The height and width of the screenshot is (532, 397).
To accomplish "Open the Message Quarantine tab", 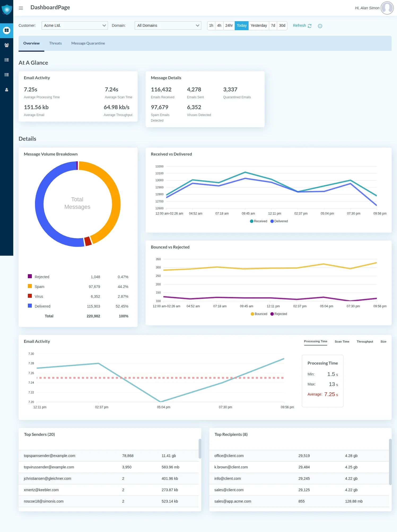I will click(88, 43).
